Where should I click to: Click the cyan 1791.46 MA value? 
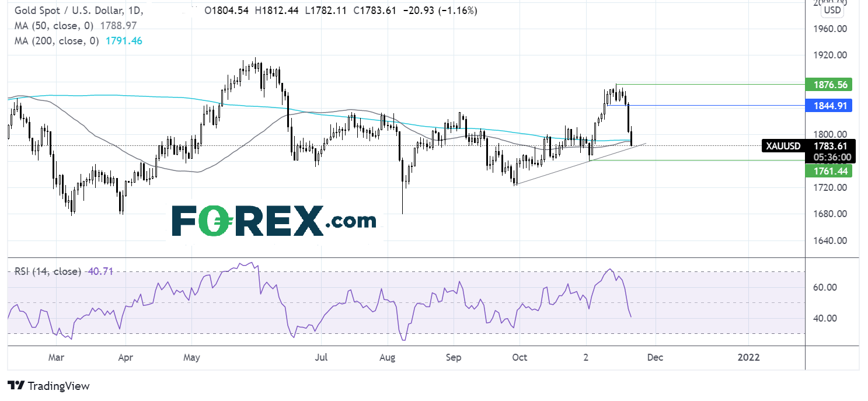click(123, 41)
